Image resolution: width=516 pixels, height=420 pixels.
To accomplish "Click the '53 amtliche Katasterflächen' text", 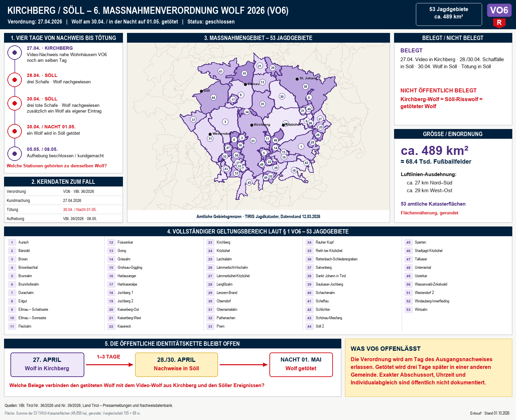I will (433, 204).
